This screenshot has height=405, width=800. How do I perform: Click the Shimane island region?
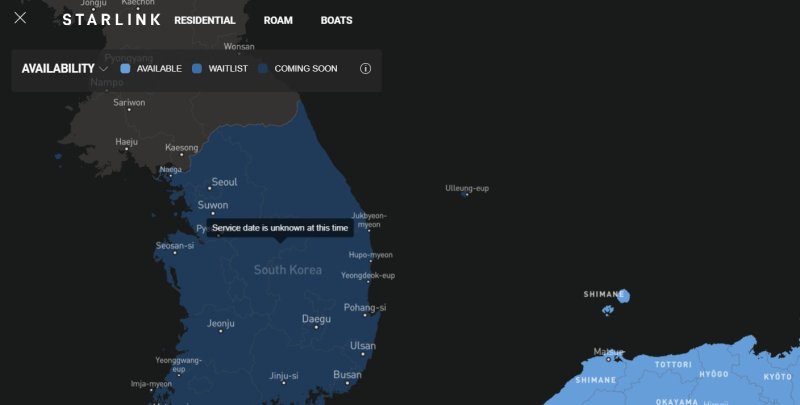[624, 297]
